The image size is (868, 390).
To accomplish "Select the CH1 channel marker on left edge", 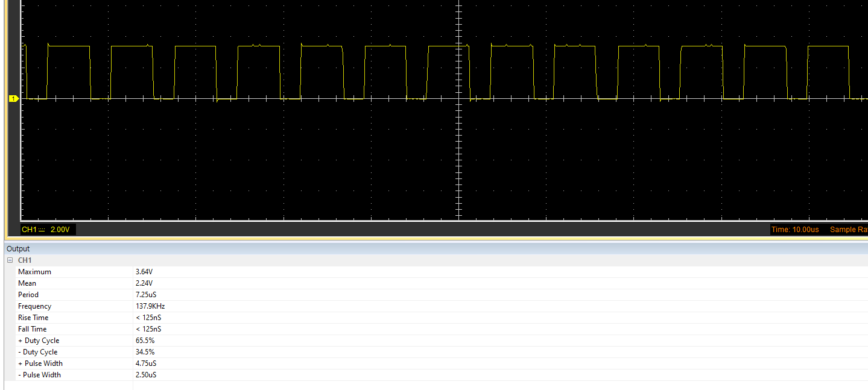I will (13, 98).
